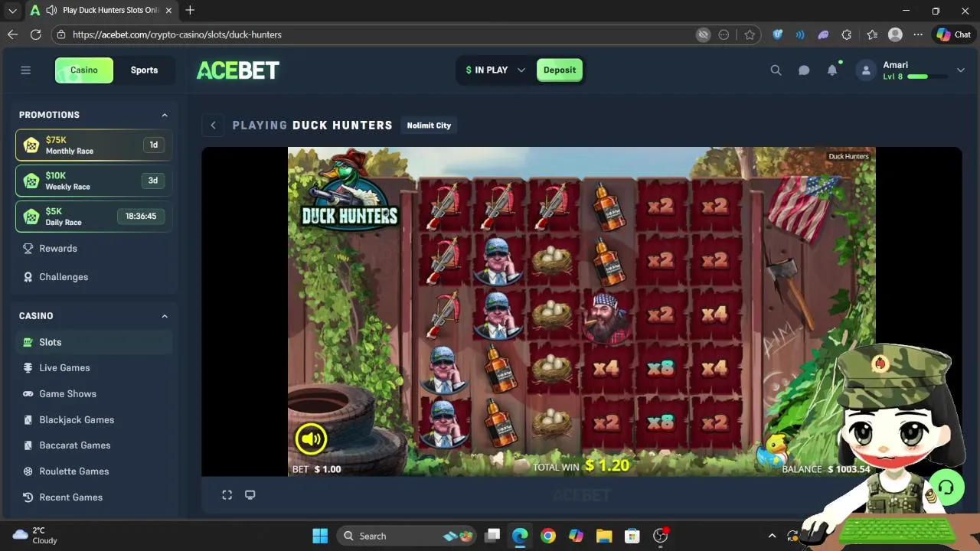Image resolution: width=980 pixels, height=551 pixels.
Task: Click the Blackjack Games card icon
Action: [28, 420]
